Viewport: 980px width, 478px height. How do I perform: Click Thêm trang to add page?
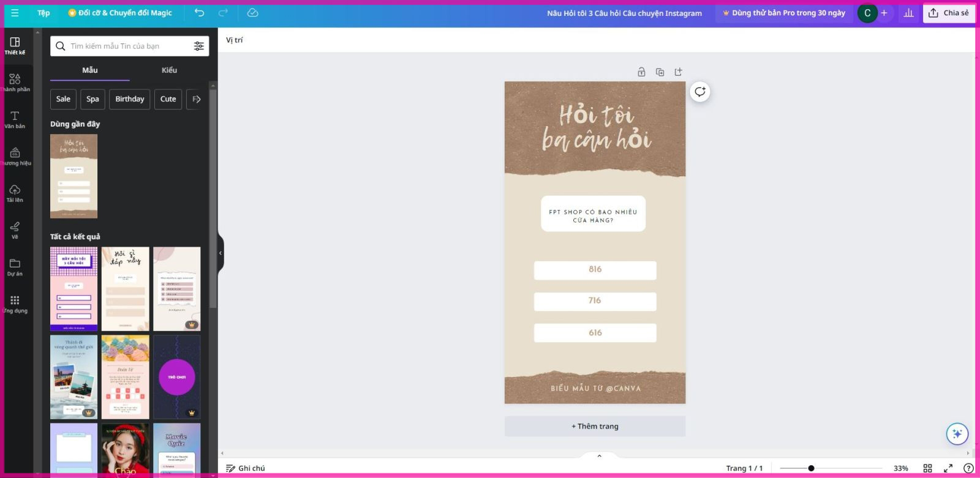click(x=595, y=427)
